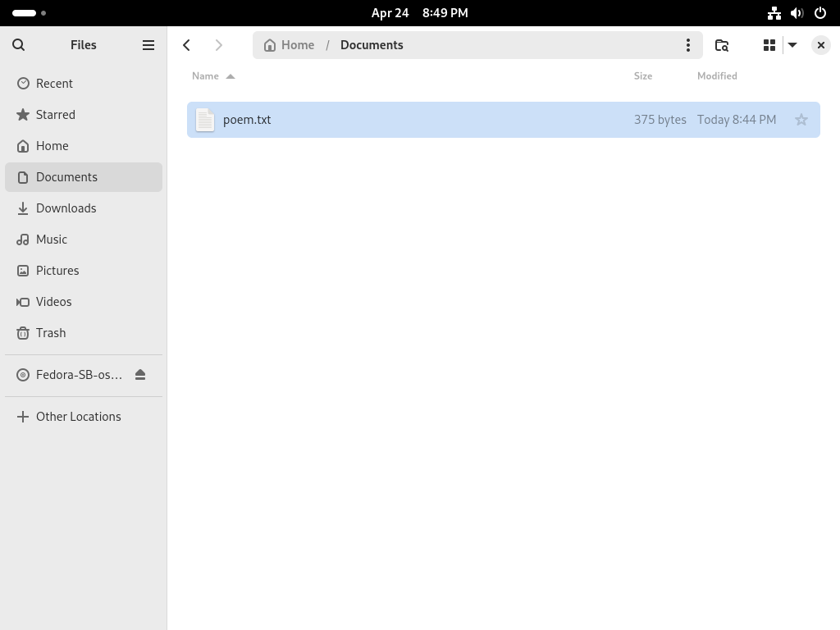Screen dimensions: 840x630
Task: Select Documents in the sidebar
Action: point(84,177)
